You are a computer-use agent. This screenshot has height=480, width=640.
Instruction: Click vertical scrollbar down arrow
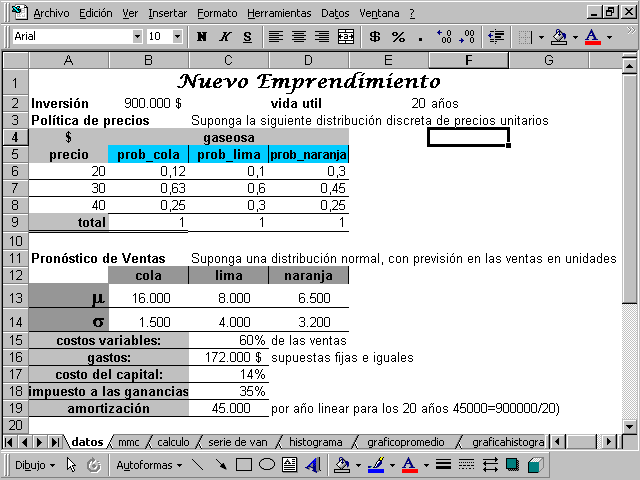pos(629,427)
